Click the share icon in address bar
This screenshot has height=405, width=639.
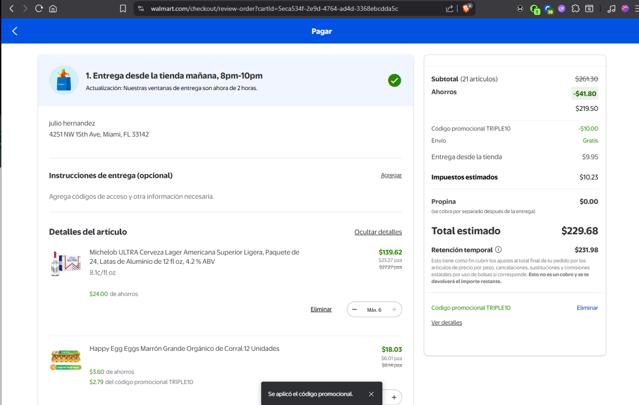[449, 8]
